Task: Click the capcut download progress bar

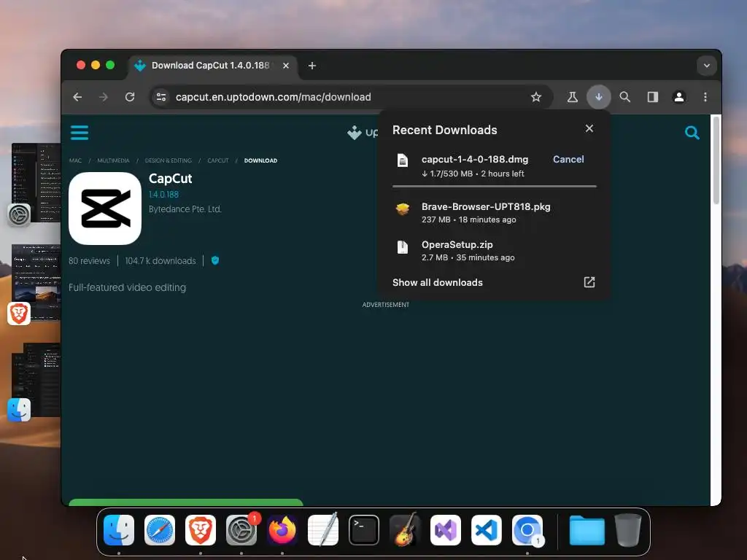Action: (x=494, y=186)
